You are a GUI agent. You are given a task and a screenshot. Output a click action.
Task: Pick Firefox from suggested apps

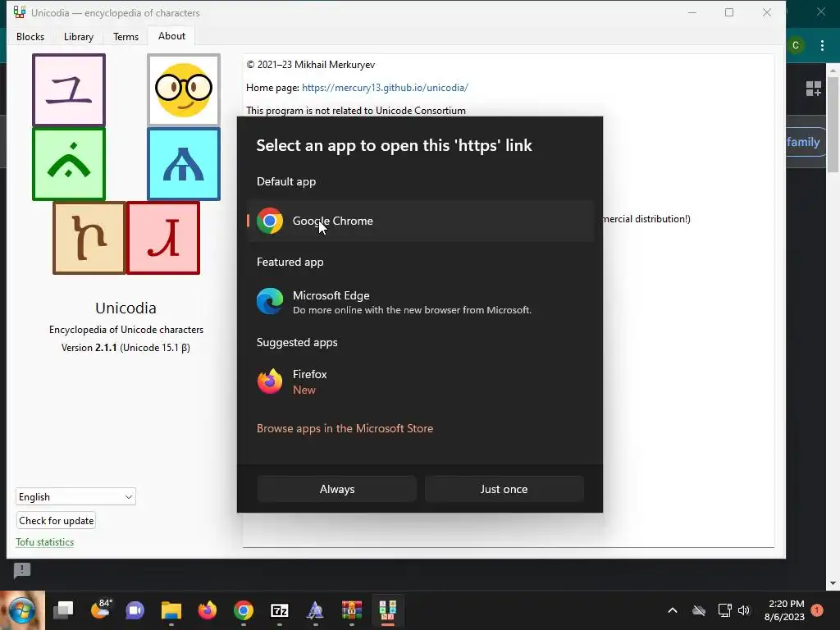421,381
